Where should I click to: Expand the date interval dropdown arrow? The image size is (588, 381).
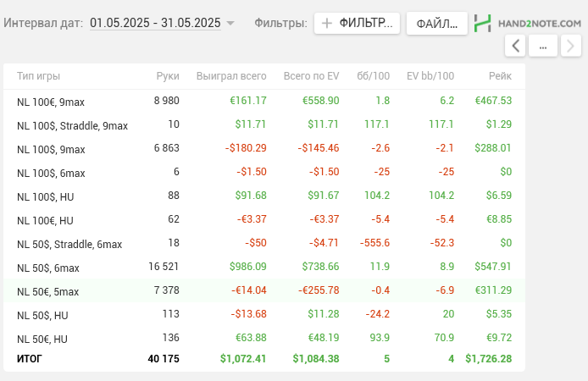[231, 24]
